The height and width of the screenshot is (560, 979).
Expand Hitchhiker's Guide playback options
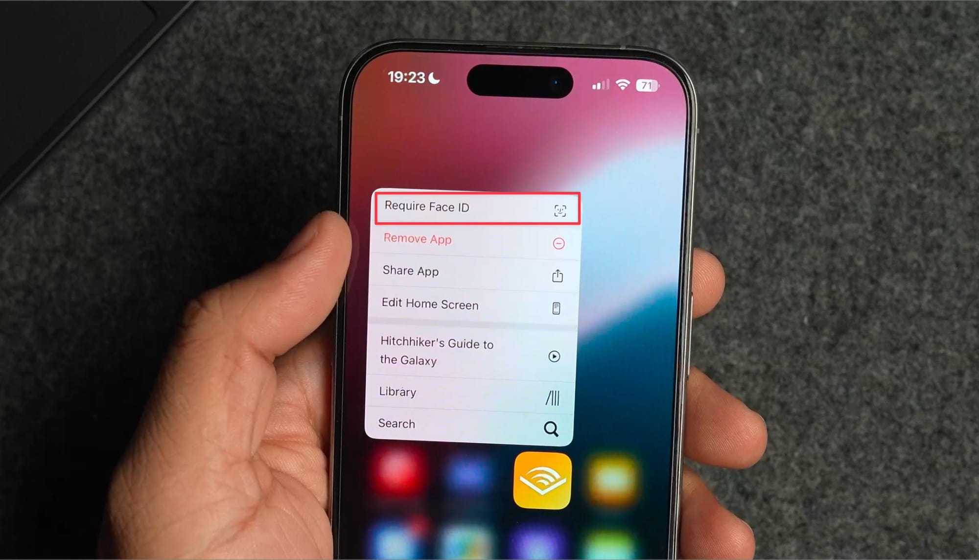point(554,355)
